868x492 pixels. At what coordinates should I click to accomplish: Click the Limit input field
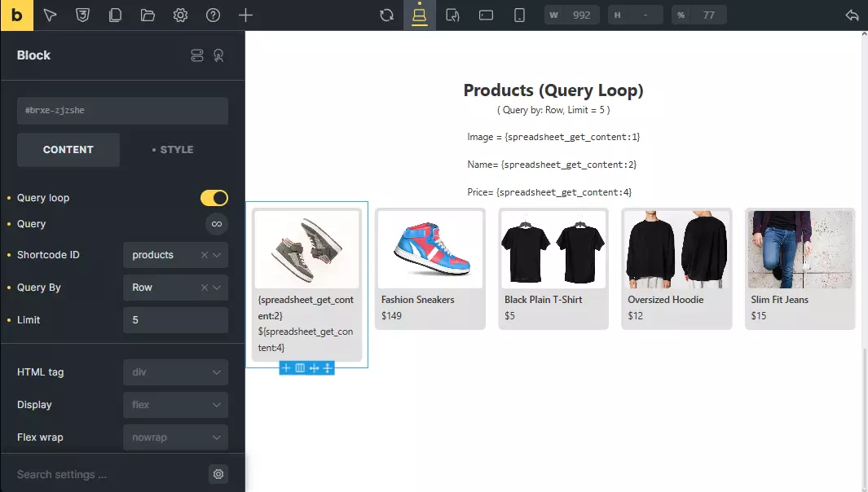tap(175, 320)
